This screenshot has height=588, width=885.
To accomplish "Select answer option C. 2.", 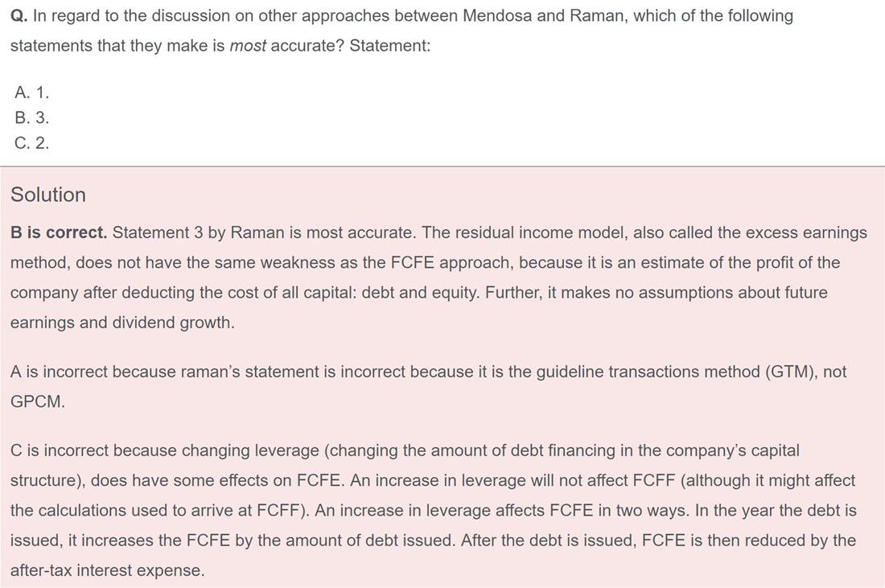I will pyautogui.click(x=32, y=142).
